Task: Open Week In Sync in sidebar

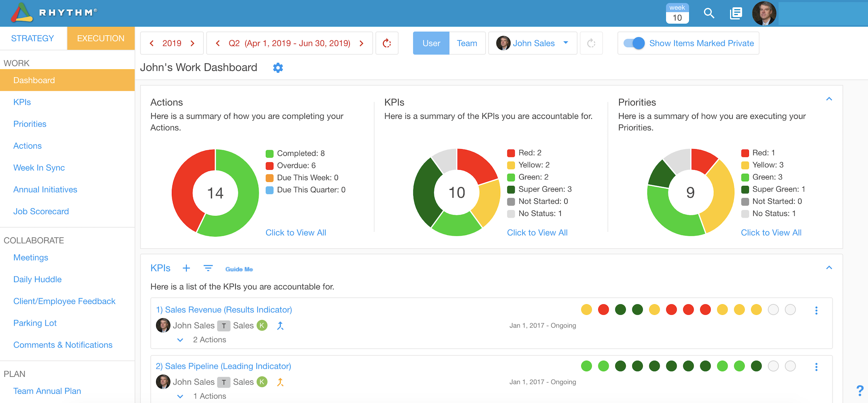Action: [x=39, y=168]
